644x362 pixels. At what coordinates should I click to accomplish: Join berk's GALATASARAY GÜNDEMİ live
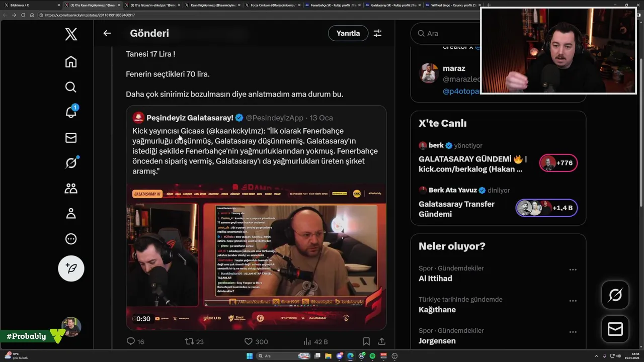tap(473, 164)
